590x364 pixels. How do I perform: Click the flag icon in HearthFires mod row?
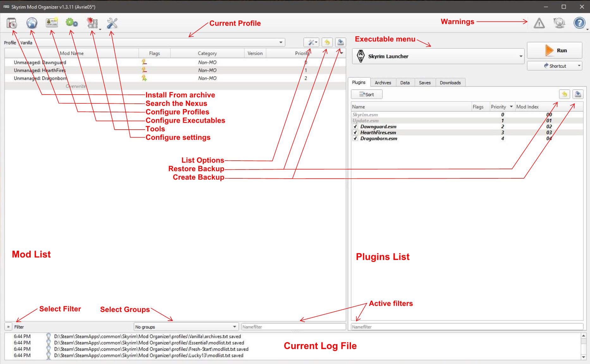click(x=144, y=70)
